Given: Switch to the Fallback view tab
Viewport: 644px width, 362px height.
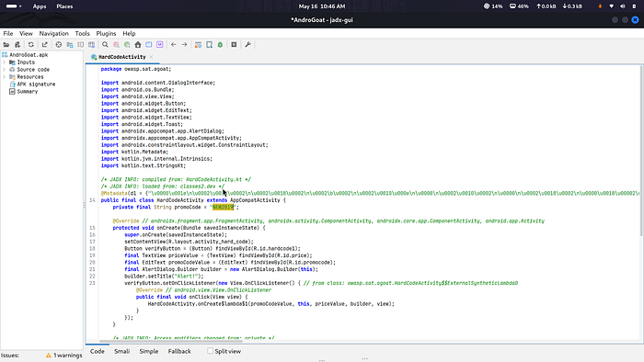Looking at the screenshot, I should coord(179,351).
